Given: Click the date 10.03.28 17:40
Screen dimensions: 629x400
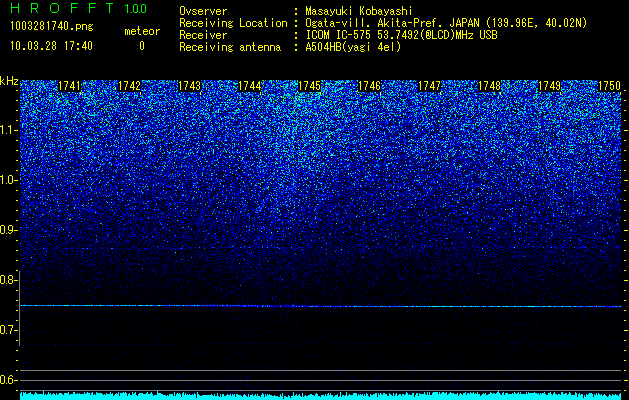Looking at the screenshot, I should [51, 46].
